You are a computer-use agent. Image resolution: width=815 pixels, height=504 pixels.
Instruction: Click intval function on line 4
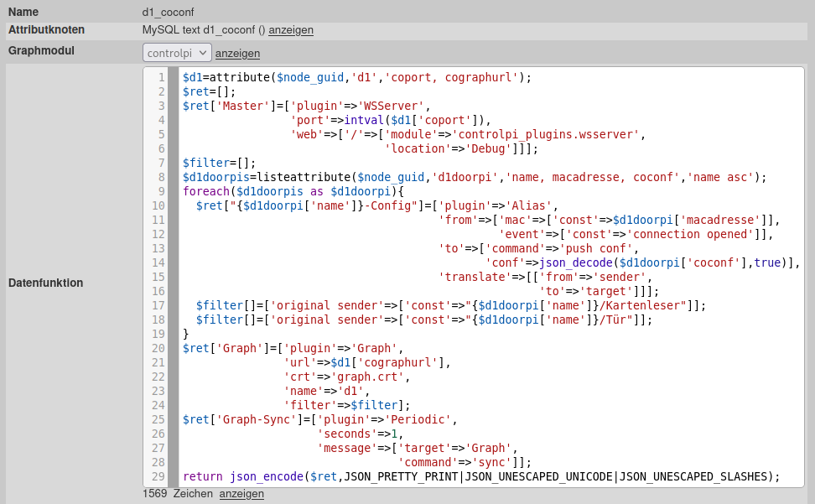click(364, 120)
